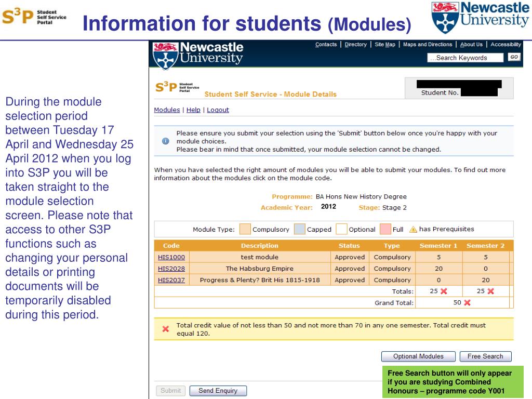The image size is (532, 399).
Task: Open the Help link
Action: pyautogui.click(x=193, y=110)
